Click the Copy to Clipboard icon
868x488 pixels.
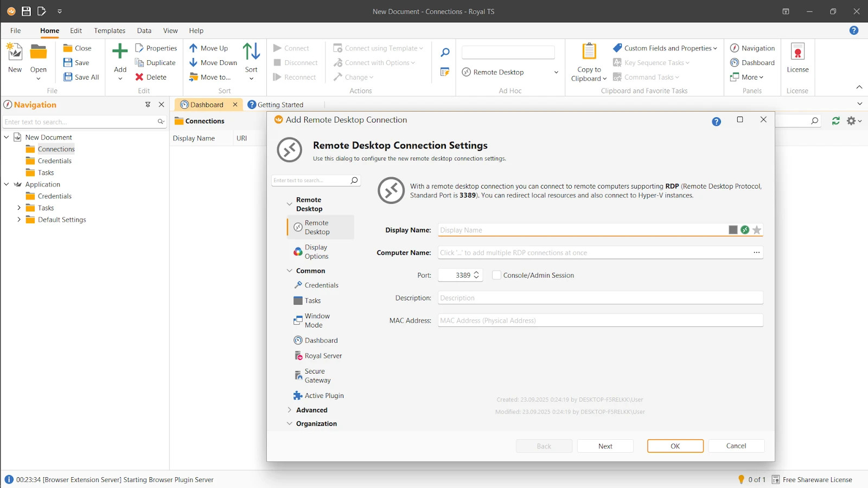589,52
